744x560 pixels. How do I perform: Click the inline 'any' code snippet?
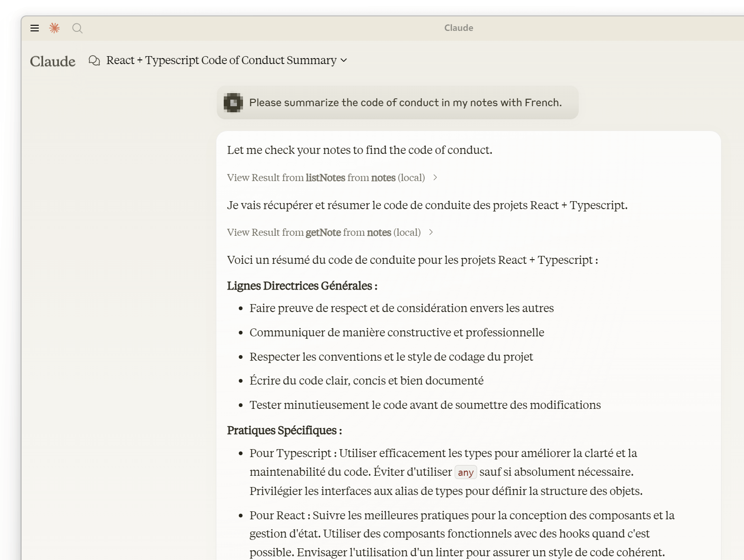465,473
